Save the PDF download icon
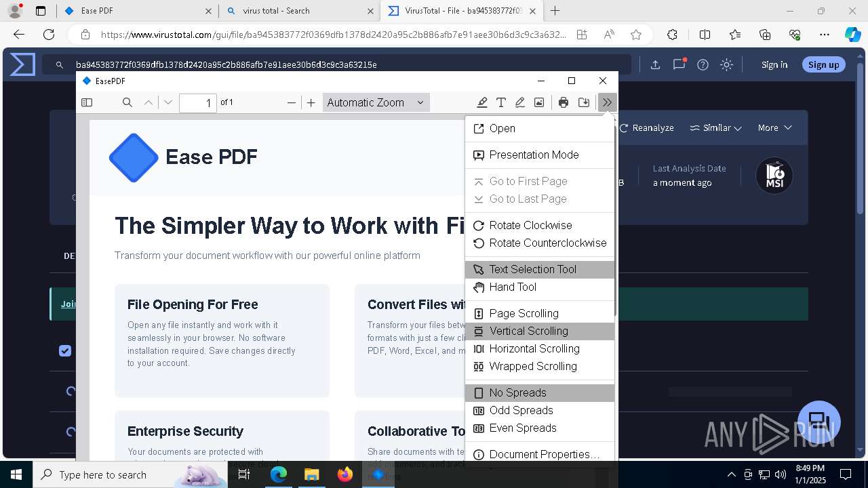The image size is (868, 488). point(584,102)
